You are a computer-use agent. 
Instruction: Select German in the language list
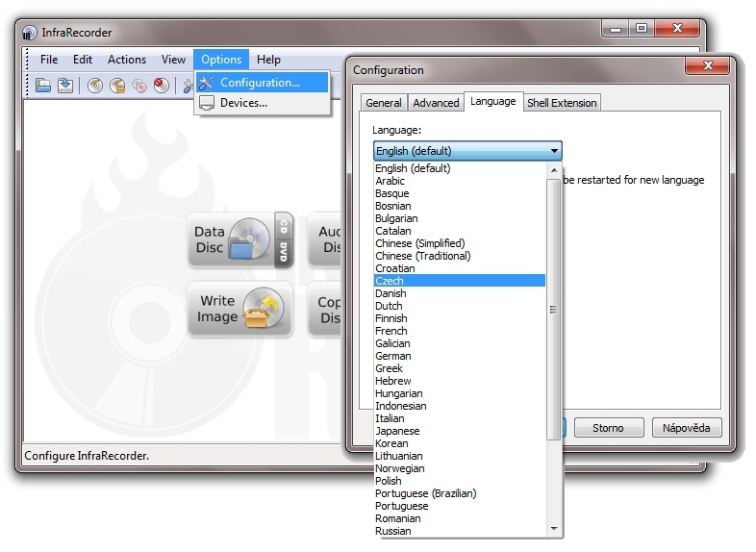pos(460,356)
